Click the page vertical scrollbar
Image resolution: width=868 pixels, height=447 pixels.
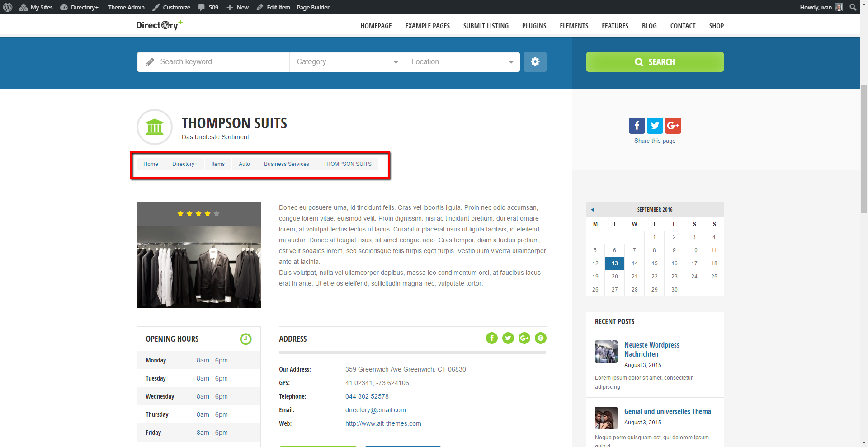pyautogui.click(x=864, y=149)
